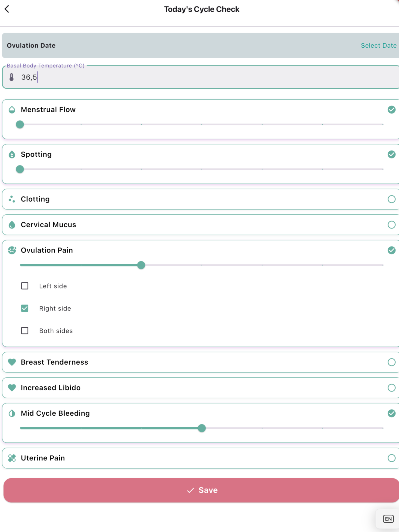Screen dimensions: 399x532
Task: Tap the back arrow icon
Action: 7,9
